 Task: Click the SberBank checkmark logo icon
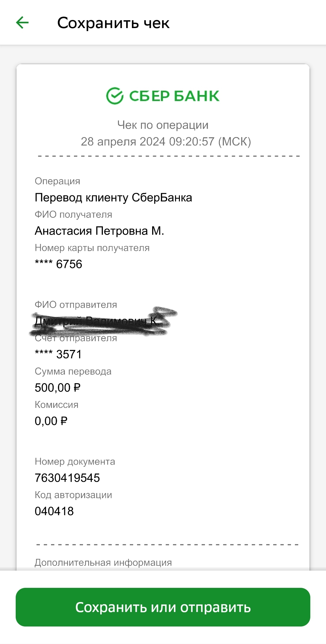coord(115,96)
